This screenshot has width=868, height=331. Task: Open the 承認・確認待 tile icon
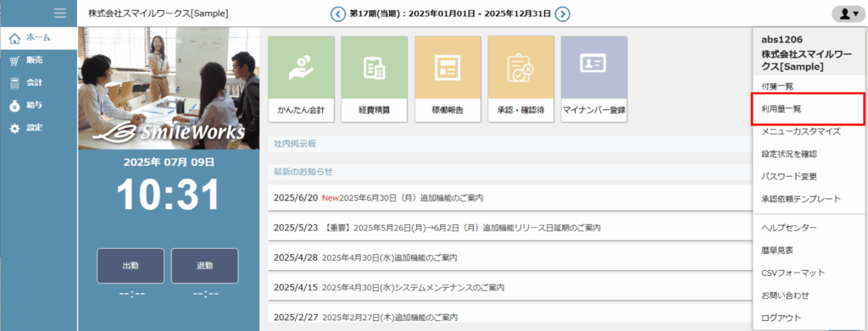tap(520, 68)
